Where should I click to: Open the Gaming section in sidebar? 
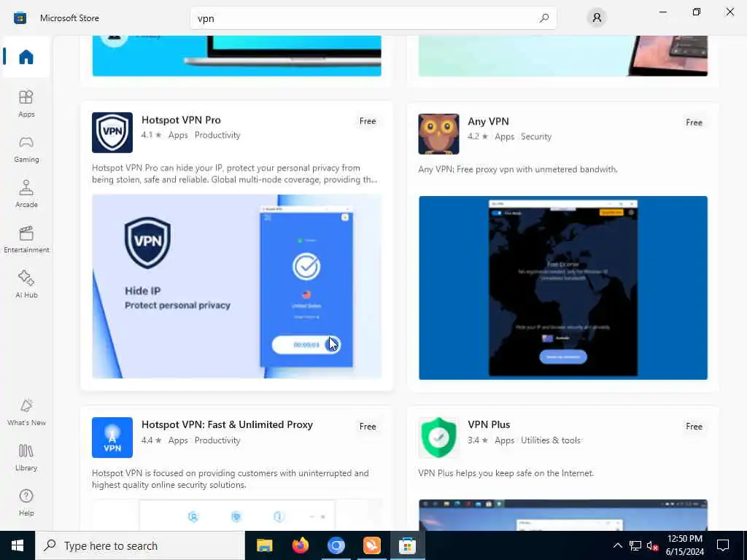coord(26,149)
